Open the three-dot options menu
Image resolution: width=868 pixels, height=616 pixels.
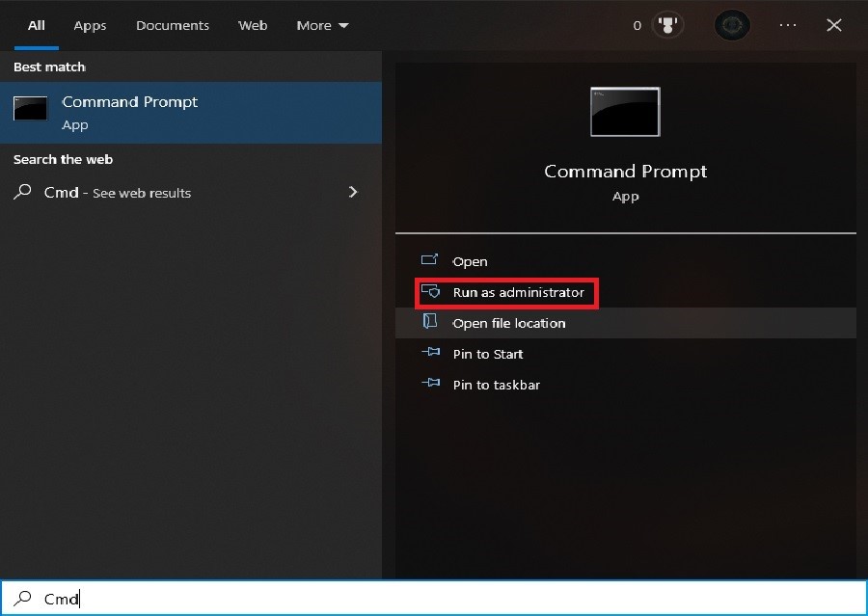click(788, 25)
